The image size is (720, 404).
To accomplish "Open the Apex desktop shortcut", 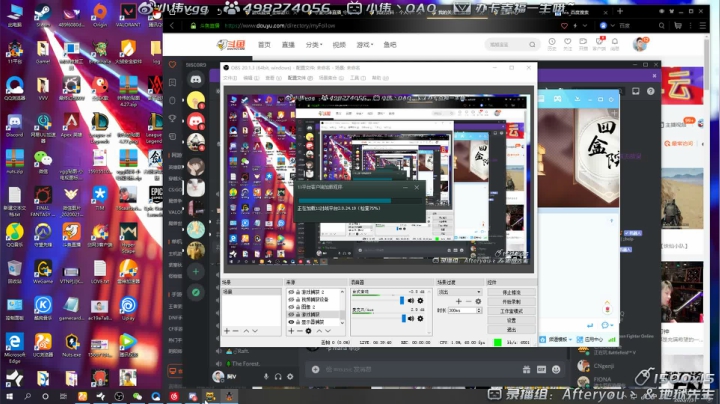I will coord(71,125).
